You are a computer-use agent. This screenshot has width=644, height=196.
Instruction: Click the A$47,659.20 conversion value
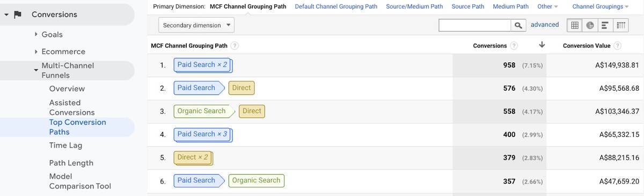pos(619,181)
